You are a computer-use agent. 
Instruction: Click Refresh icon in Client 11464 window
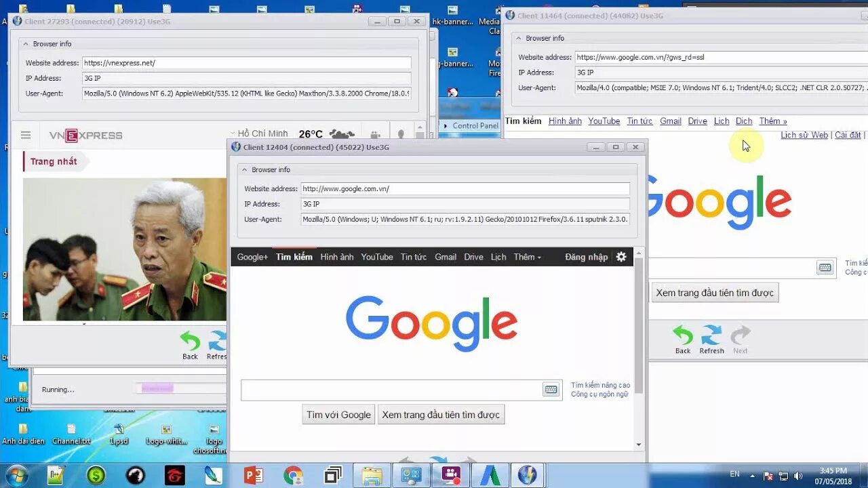711,335
